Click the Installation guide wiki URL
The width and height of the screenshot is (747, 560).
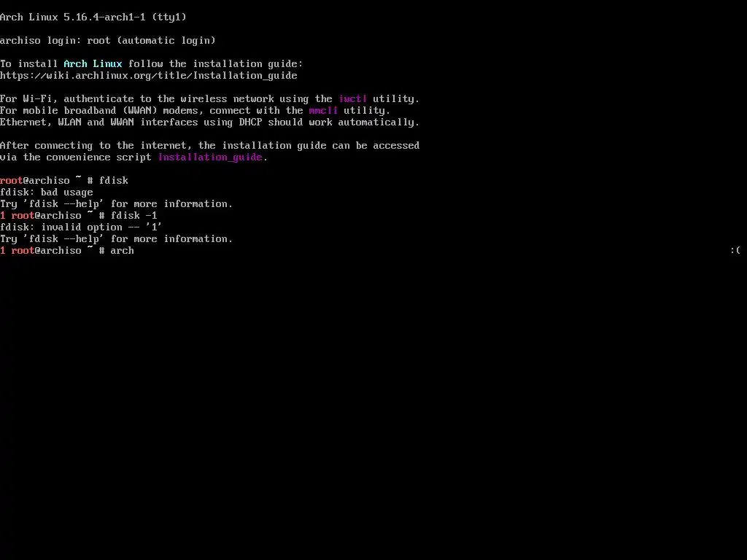pos(149,76)
